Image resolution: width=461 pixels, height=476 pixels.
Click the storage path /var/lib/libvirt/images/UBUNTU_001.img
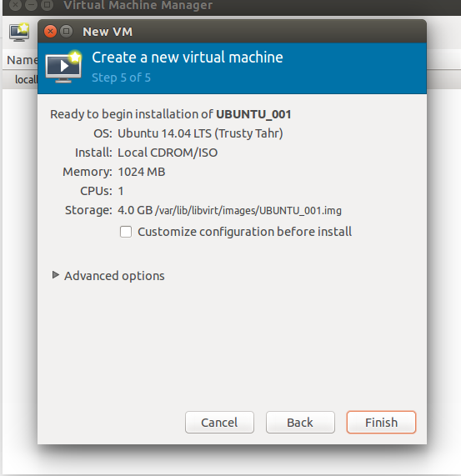[x=248, y=210]
